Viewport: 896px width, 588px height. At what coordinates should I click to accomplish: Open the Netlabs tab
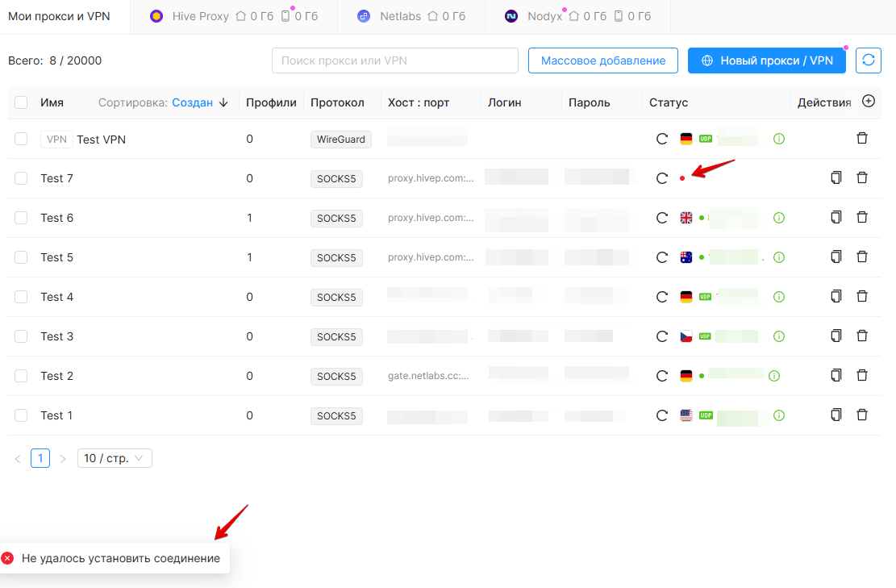coord(410,17)
